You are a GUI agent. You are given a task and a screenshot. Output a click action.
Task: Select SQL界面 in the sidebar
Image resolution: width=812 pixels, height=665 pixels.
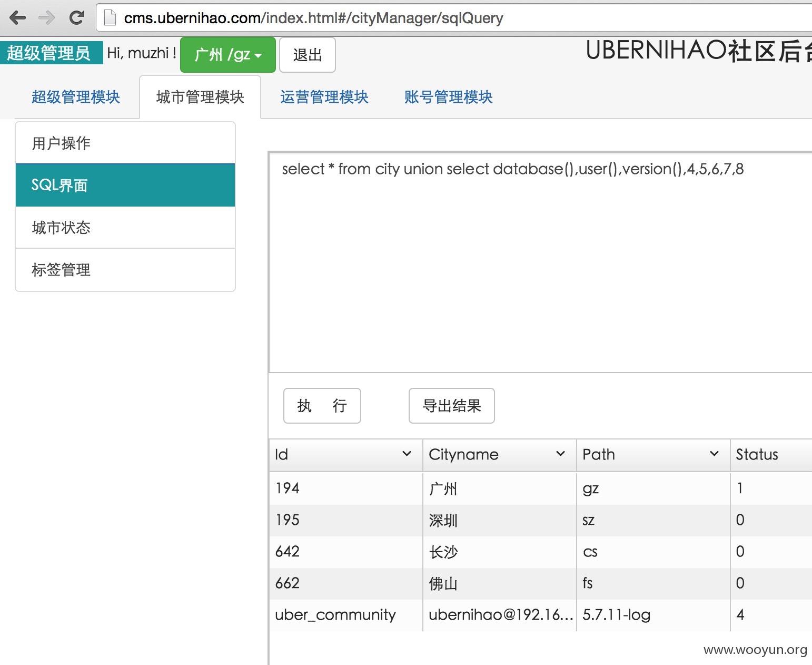pyautogui.click(x=125, y=185)
